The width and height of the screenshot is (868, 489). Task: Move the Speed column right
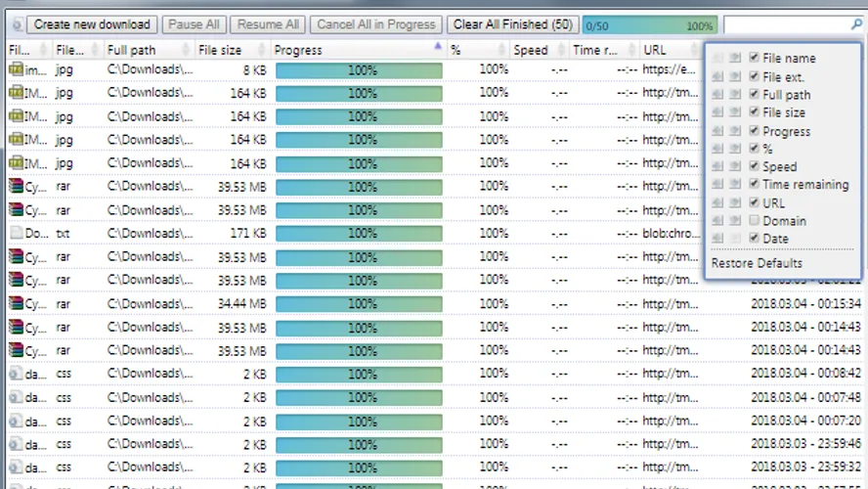click(735, 166)
